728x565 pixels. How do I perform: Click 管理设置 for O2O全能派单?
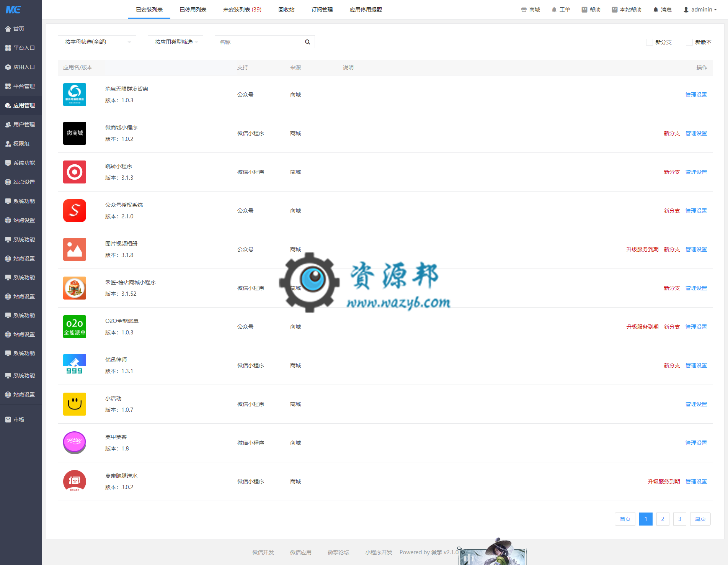pyautogui.click(x=696, y=327)
